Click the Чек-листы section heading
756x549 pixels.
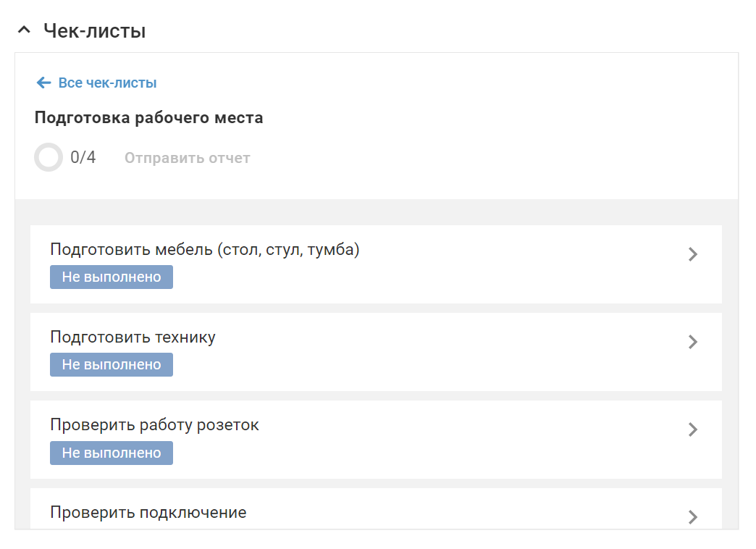pos(94,31)
